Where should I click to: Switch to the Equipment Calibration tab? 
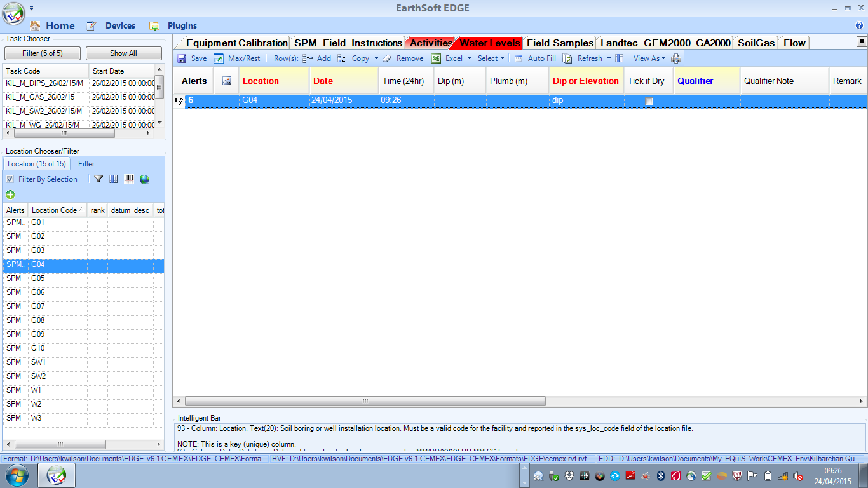click(x=236, y=43)
